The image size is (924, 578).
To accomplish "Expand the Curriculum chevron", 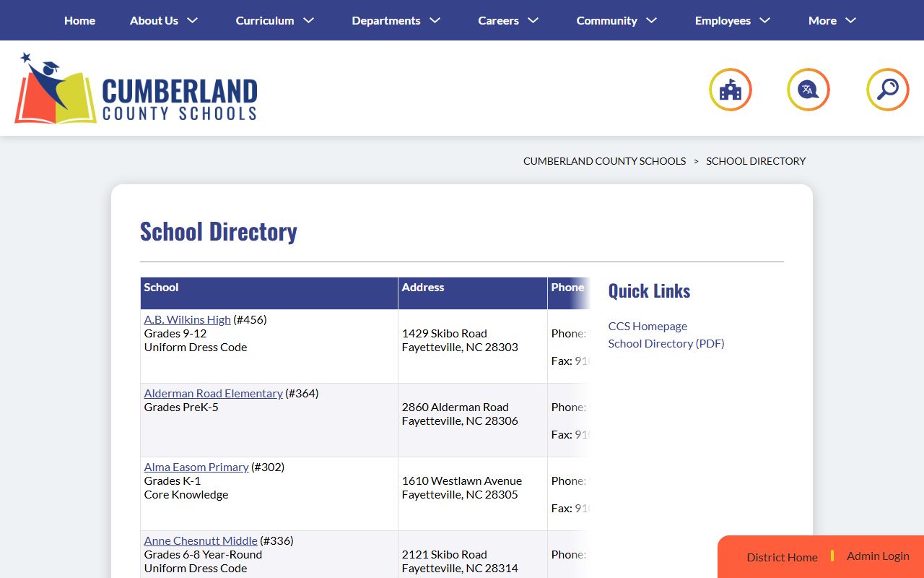I will [x=309, y=20].
